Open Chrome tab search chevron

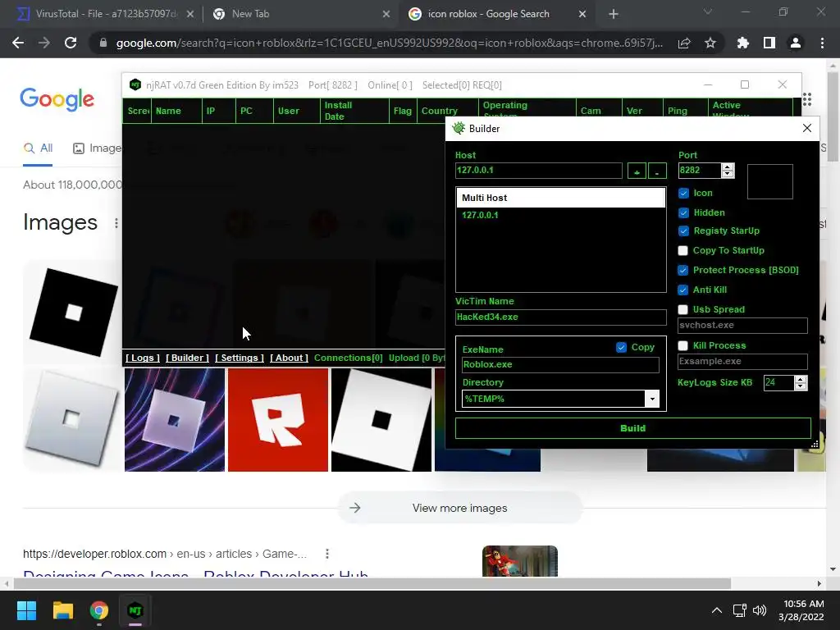coord(708,11)
